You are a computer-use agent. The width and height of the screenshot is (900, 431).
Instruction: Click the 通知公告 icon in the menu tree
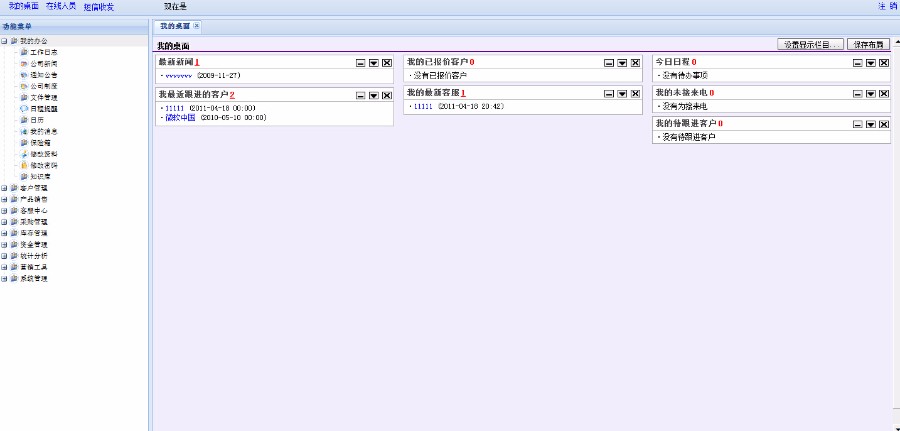click(x=24, y=75)
